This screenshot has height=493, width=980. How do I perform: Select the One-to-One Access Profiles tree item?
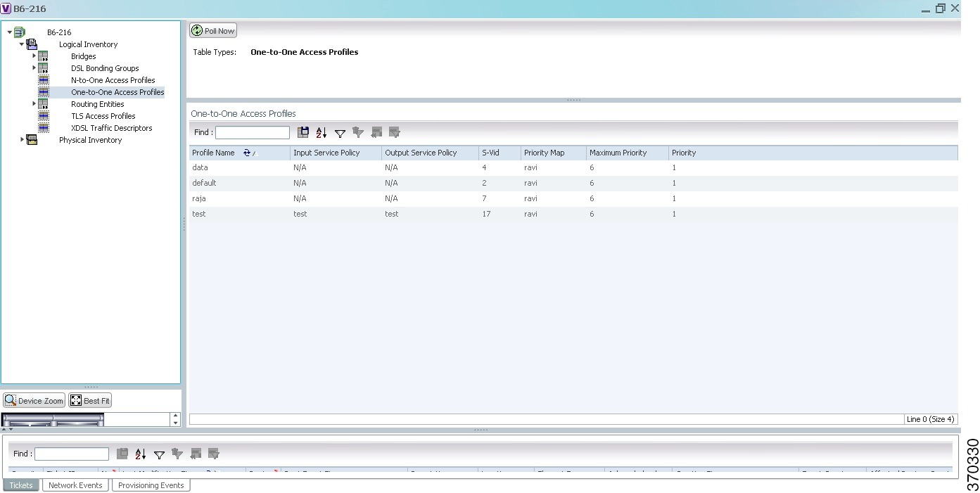click(117, 92)
